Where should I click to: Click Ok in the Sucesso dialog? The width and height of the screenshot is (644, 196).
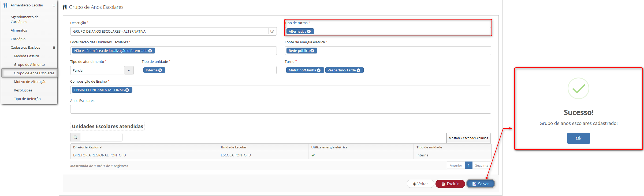pyautogui.click(x=578, y=138)
